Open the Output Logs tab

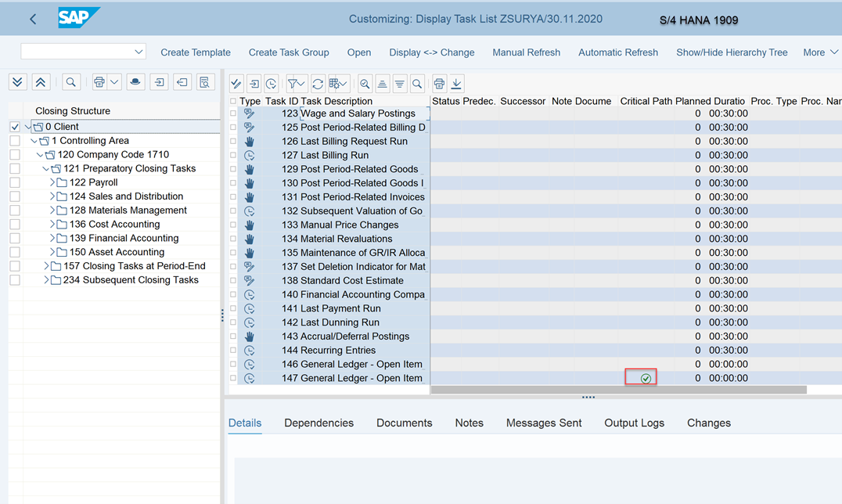tap(634, 423)
